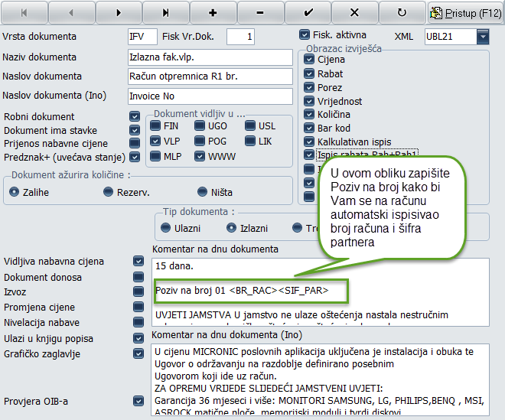Enable the FIN visibility checkbox
Image resolution: width=505 pixels, height=420 pixels.
pyautogui.click(x=155, y=125)
